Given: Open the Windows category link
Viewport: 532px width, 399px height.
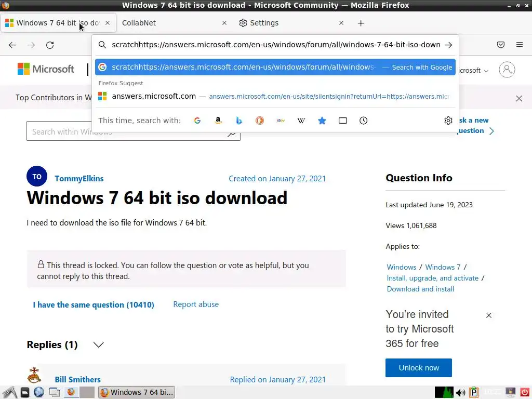Looking at the screenshot, I should (402, 267).
